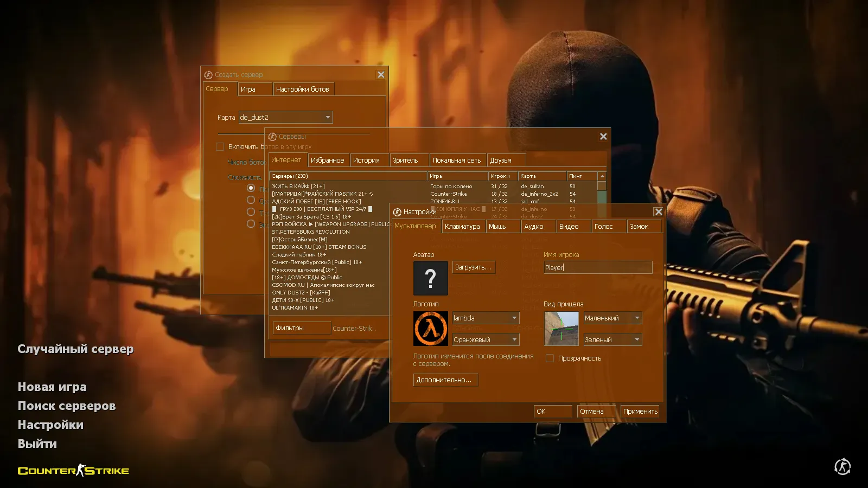Switch to the Клавиатура tab
The width and height of the screenshot is (868, 488).
[x=462, y=226]
